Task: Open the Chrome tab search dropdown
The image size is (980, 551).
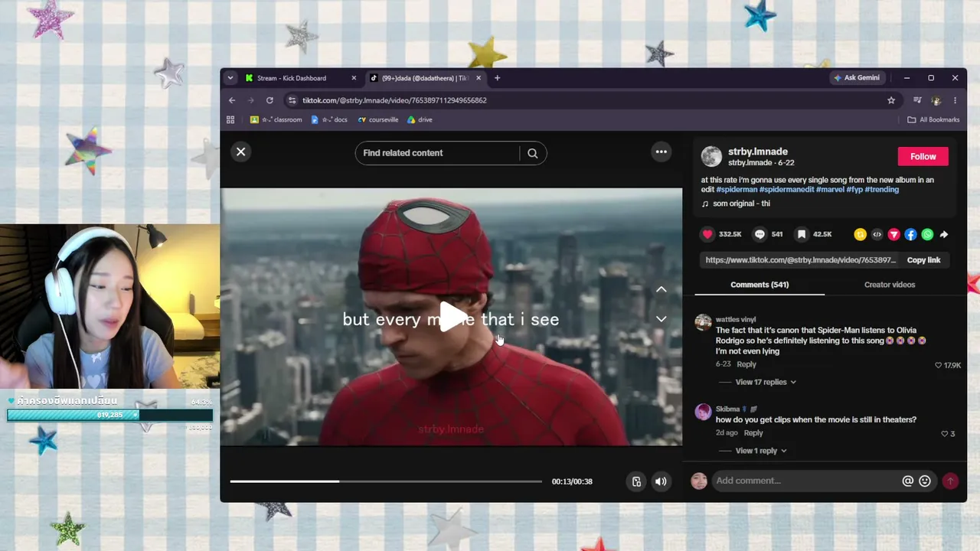Action: [230, 78]
